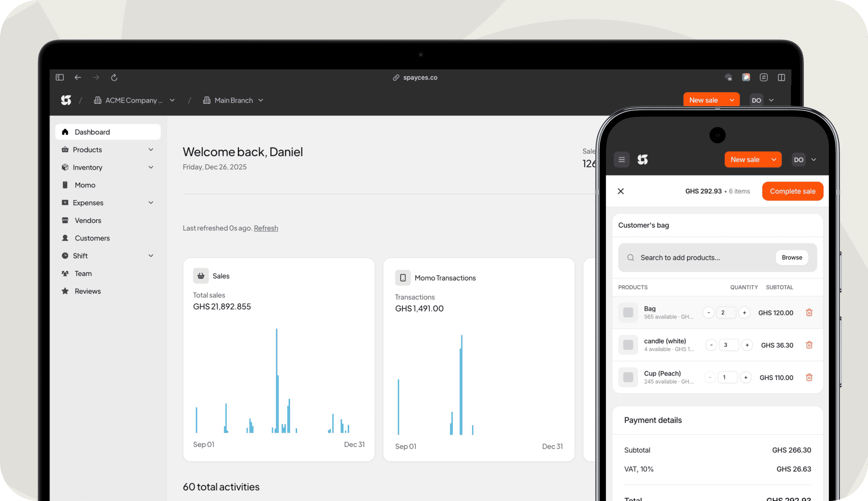The width and height of the screenshot is (868, 501).
Task: Click the Cup (Peach) product thumbnail
Action: (628, 377)
